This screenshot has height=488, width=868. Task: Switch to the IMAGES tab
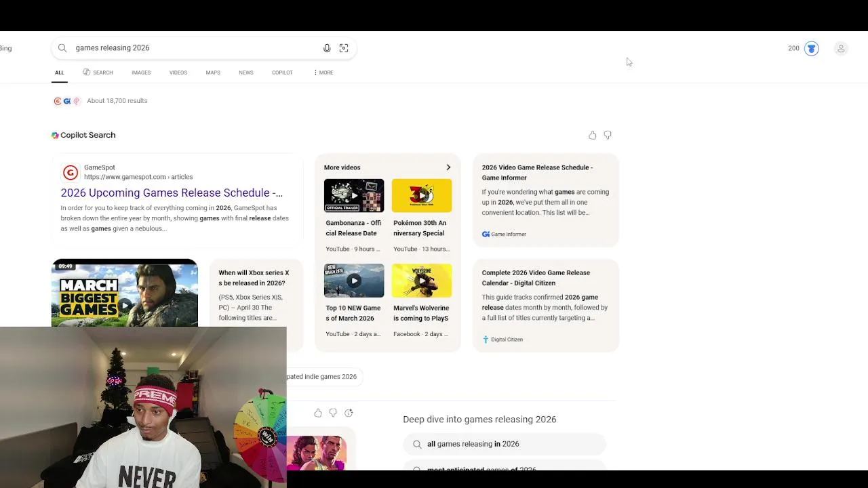[x=141, y=73]
